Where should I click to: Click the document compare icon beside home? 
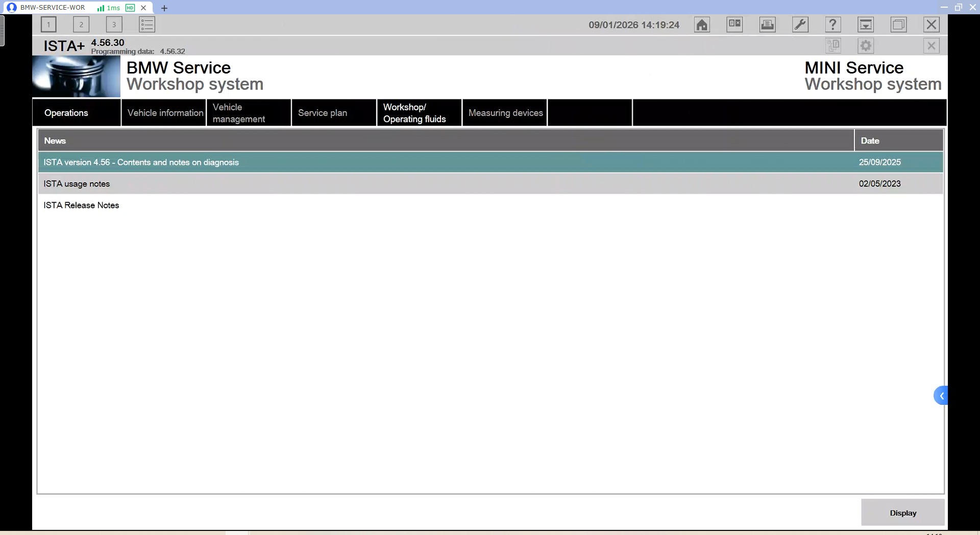[734, 25]
